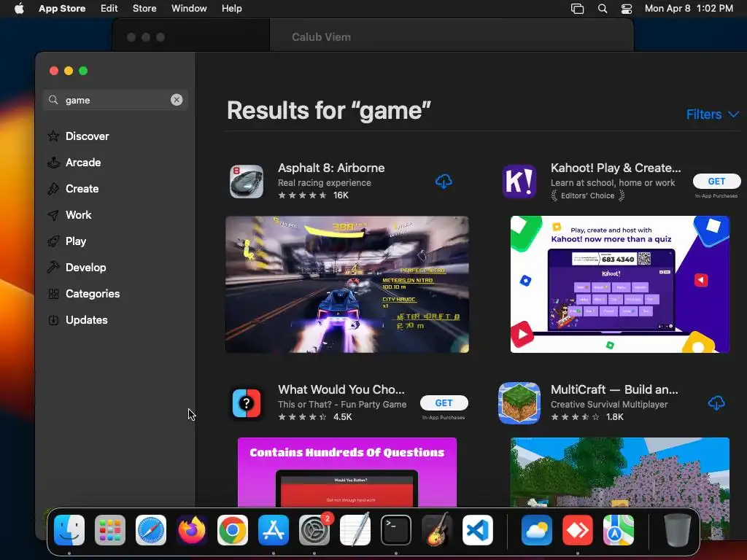Open the Hundreds Of Questions screenshot
The width and height of the screenshot is (747, 560).
(x=347, y=472)
